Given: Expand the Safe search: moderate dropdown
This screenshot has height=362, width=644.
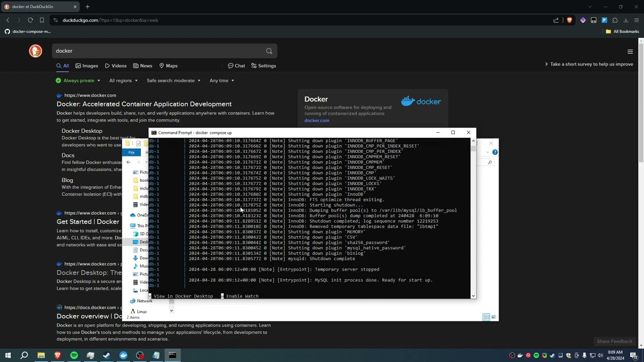Looking at the screenshot, I should pyautogui.click(x=174, y=80).
